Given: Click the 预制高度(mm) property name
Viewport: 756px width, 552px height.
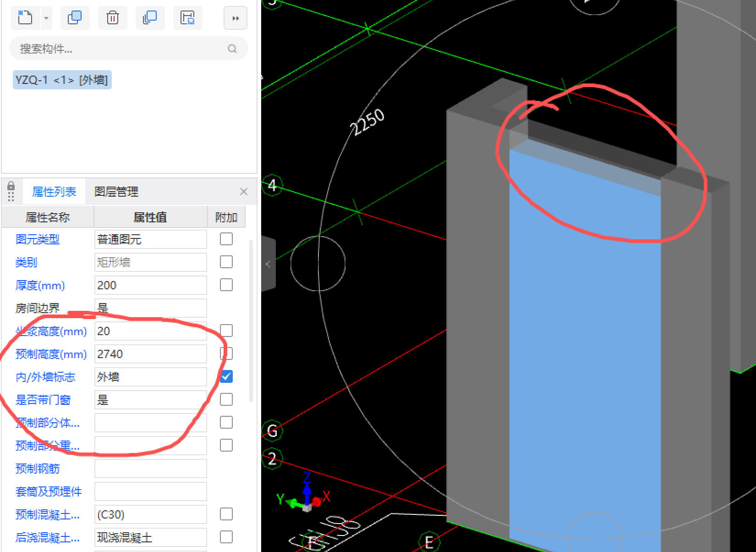Looking at the screenshot, I should 51,354.
